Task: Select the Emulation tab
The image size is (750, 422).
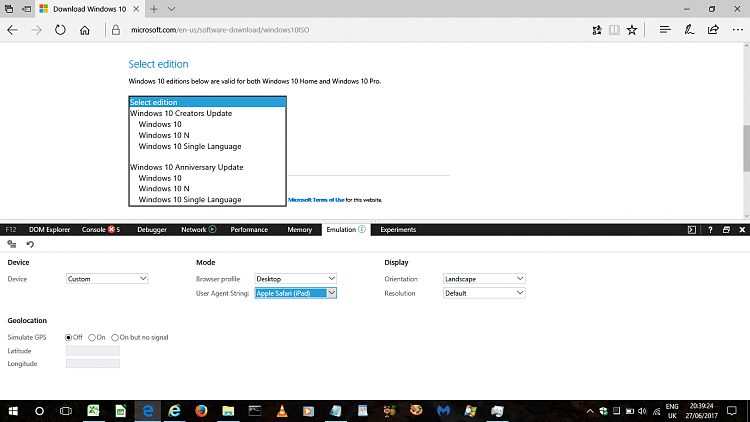Action: tap(345, 230)
